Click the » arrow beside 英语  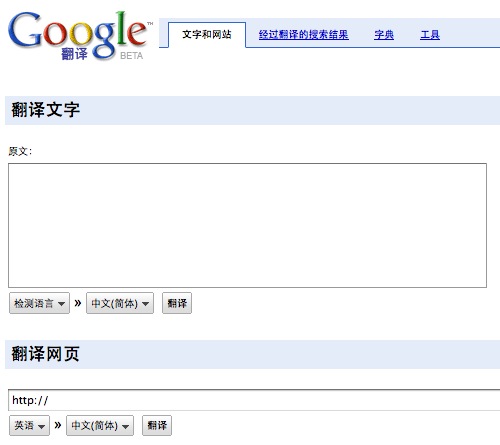[58, 425]
